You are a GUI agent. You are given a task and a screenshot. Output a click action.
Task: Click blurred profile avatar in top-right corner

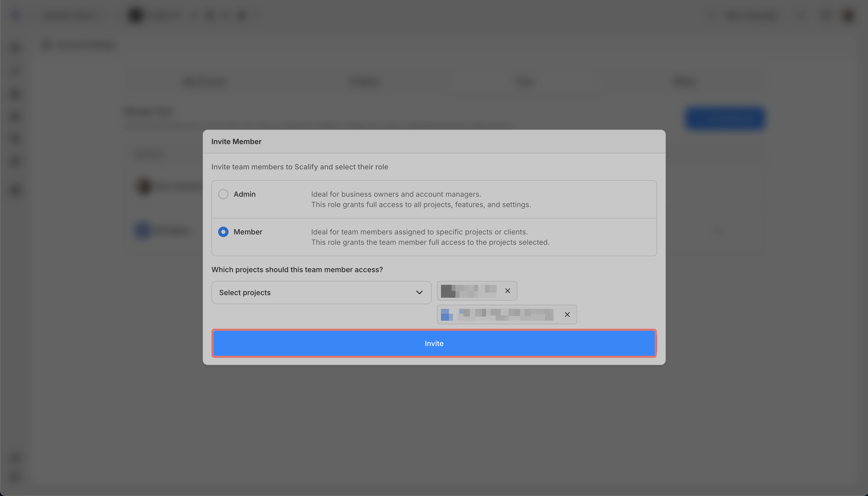coord(848,16)
